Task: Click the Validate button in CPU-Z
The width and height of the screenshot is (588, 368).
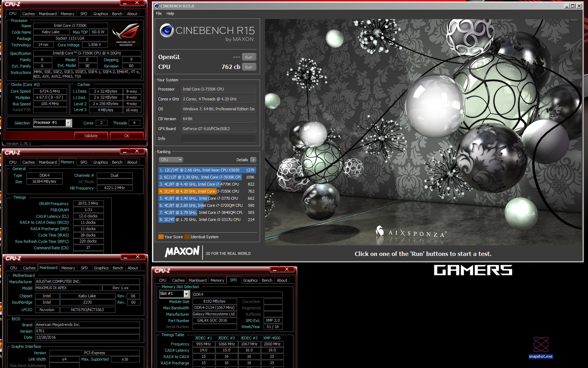Action: pos(91,136)
